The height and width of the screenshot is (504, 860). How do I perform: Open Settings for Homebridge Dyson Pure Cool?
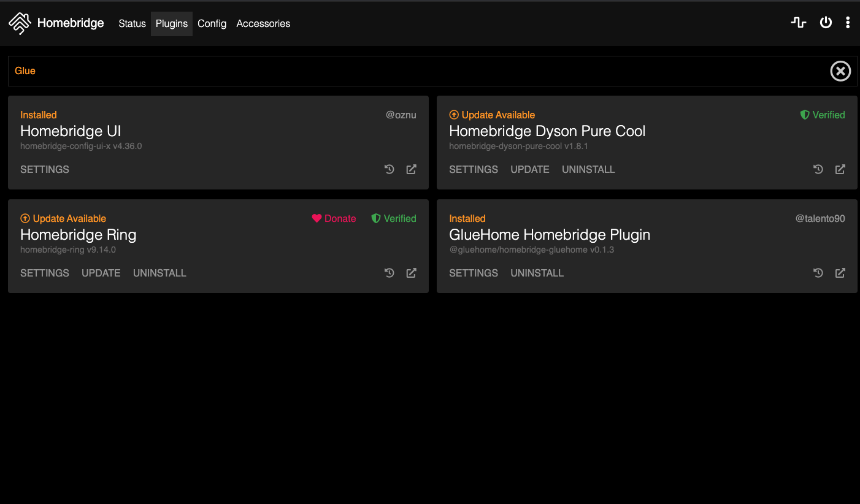click(x=474, y=169)
